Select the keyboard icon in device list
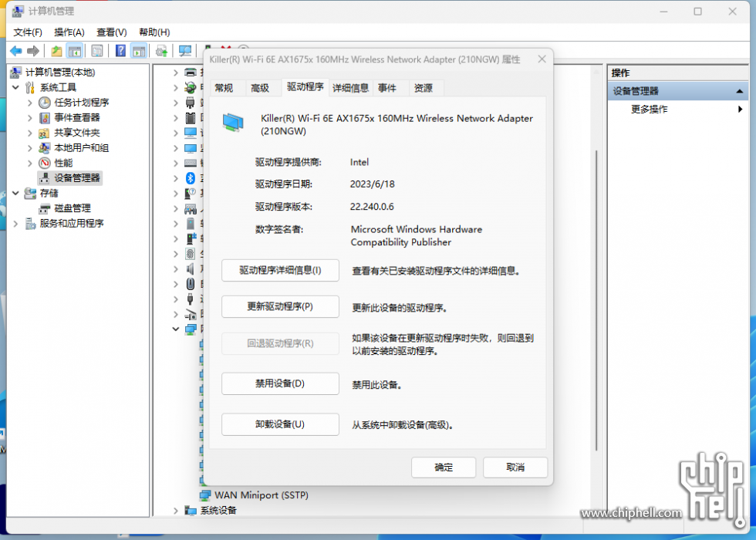The width and height of the screenshot is (756, 540). (x=191, y=163)
